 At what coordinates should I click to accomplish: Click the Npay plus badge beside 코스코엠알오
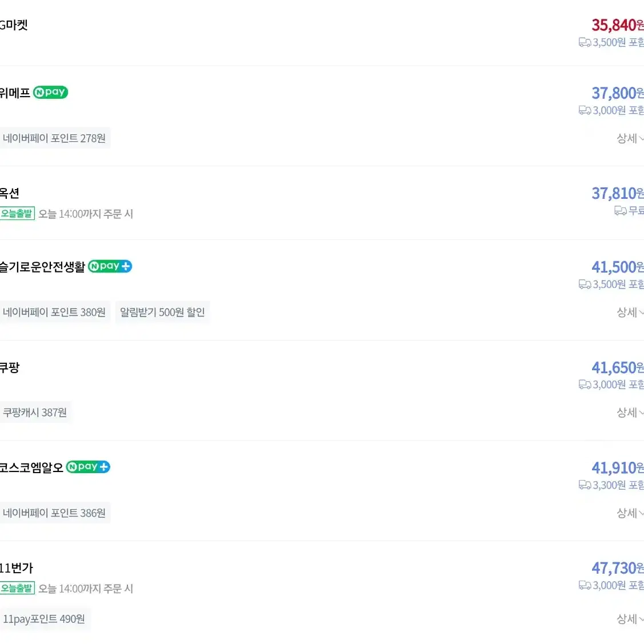tap(88, 467)
